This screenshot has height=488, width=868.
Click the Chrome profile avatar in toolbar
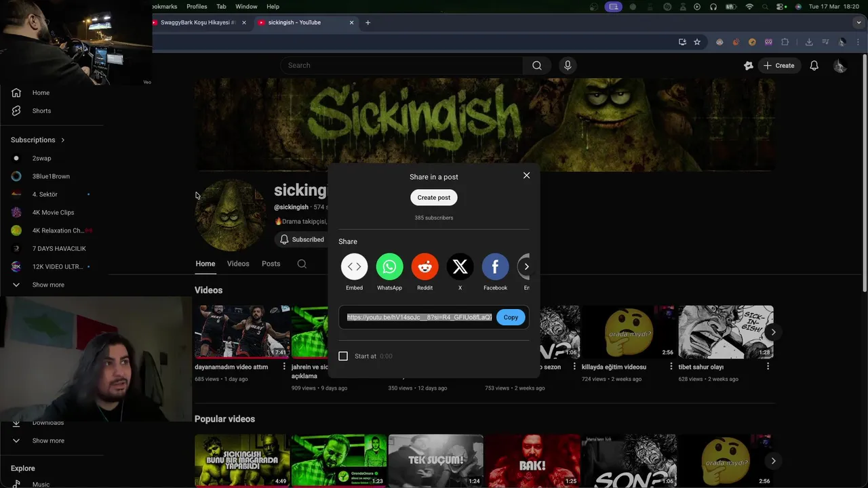(842, 42)
